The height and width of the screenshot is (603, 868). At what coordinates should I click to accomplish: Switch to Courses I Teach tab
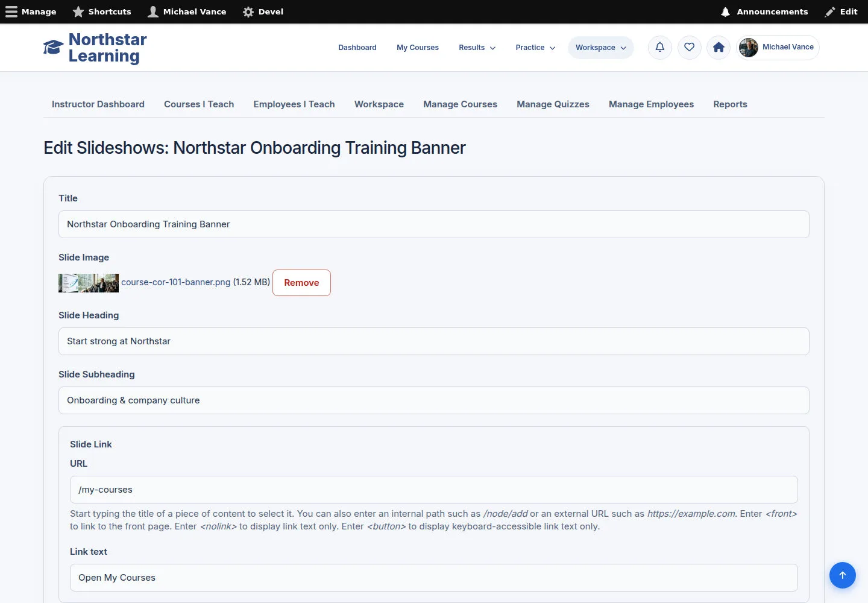(199, 104)
